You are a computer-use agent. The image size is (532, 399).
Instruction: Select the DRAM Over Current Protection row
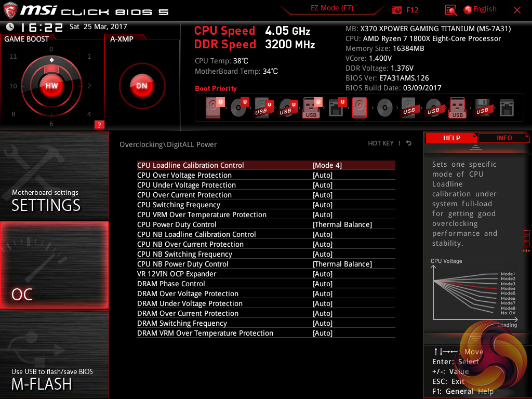click(266, 313)
